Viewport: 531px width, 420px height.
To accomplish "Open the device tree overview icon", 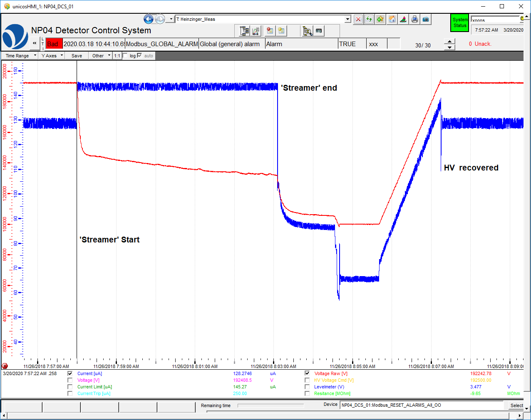I will tap(245, 31).
